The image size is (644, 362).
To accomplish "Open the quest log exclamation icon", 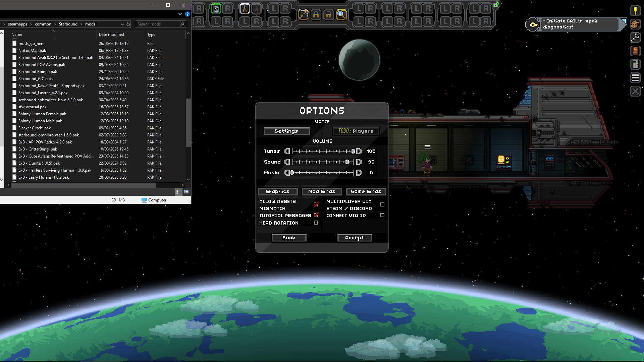I will coord(635,11).
